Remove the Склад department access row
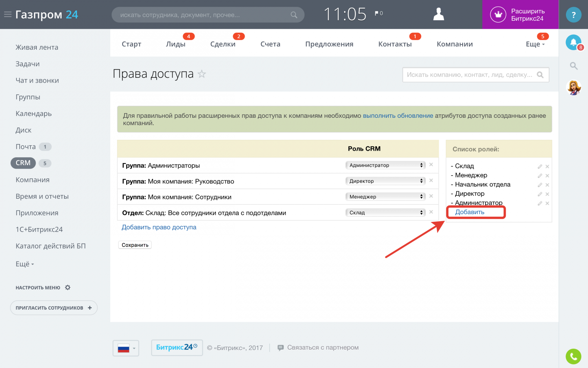This screenshot has width=588, height=368. click(x=431, y=212)
